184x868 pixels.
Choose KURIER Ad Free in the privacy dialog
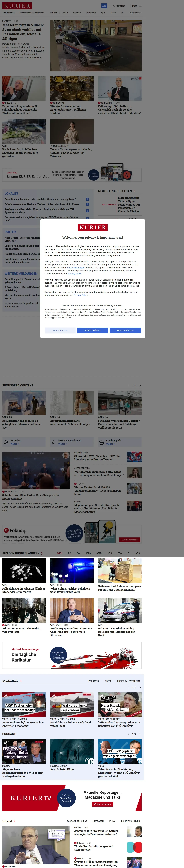[92, 330]
